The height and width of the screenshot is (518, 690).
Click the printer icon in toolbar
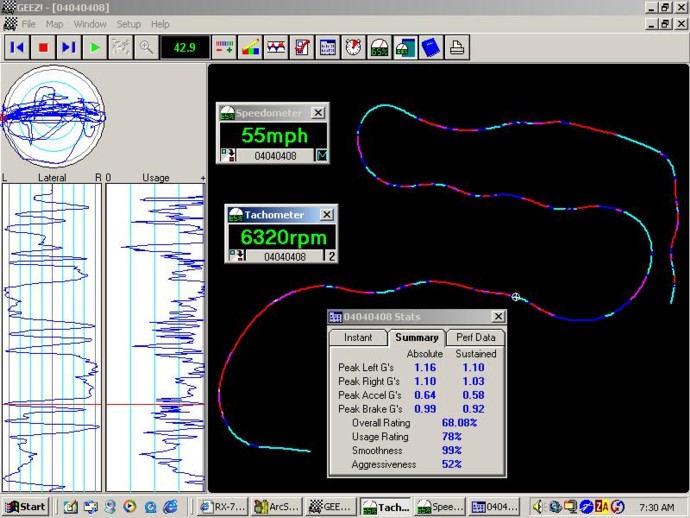[x=457, y=47]
